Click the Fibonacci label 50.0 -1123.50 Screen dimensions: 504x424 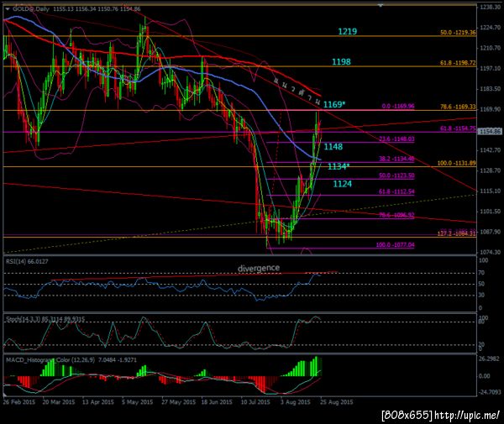pyautogui.click(x=396, y=175)
